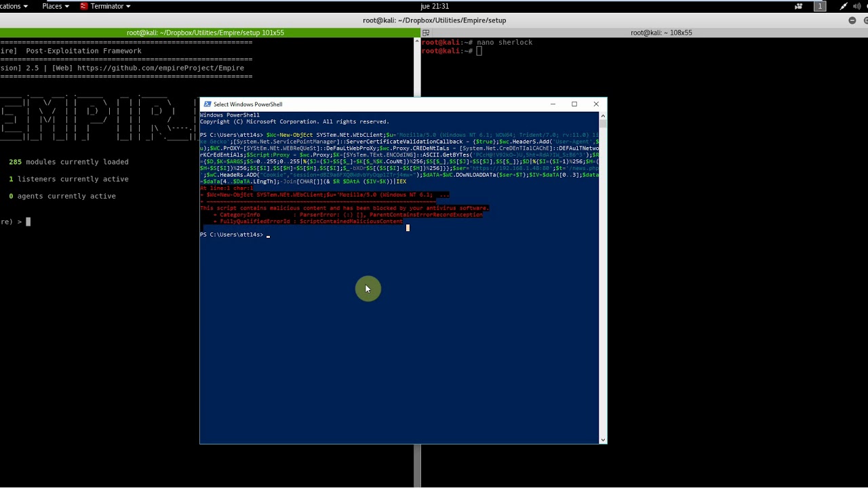Viewport: 868px width, 488px height.
Task: Select the root@kali ~ 108x55 terminal title
Action: point(661,33)
